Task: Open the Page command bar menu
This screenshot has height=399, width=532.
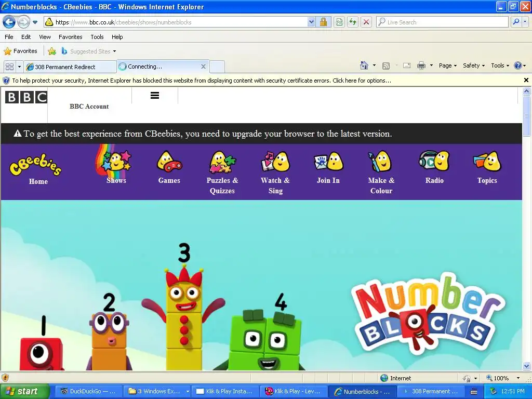Action: point(447,65)
